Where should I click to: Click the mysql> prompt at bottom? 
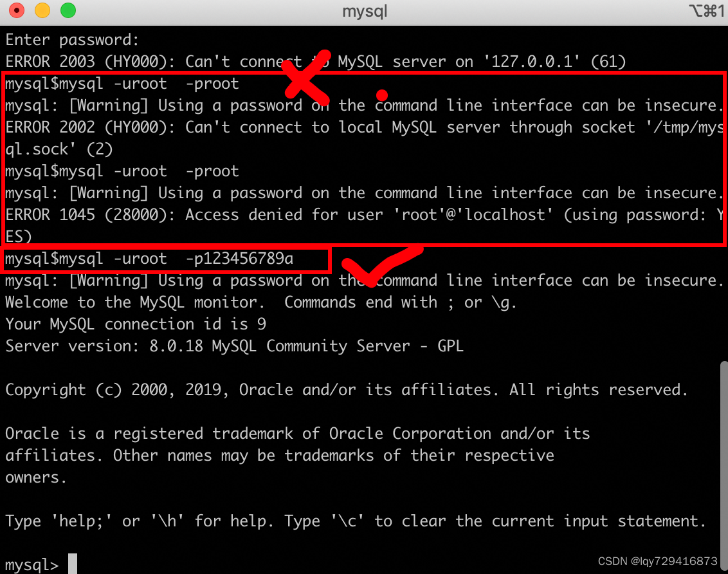(30, 564)
